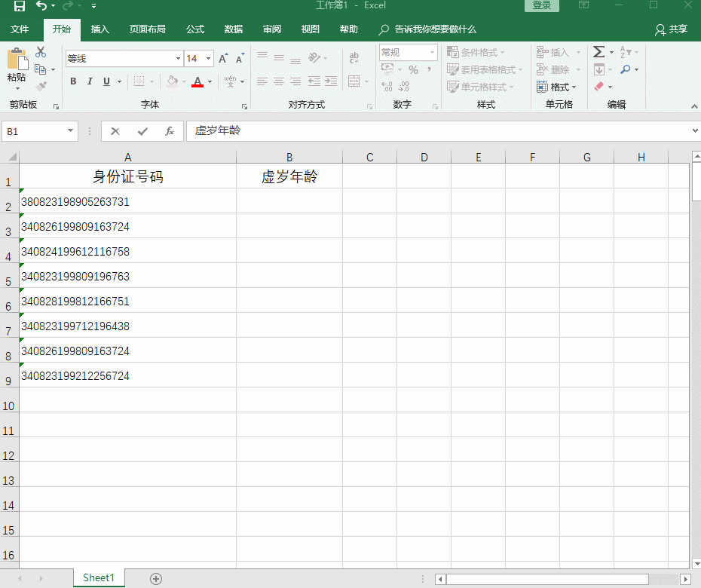
Task: Click the percent style icon
Action: point(414,70)
